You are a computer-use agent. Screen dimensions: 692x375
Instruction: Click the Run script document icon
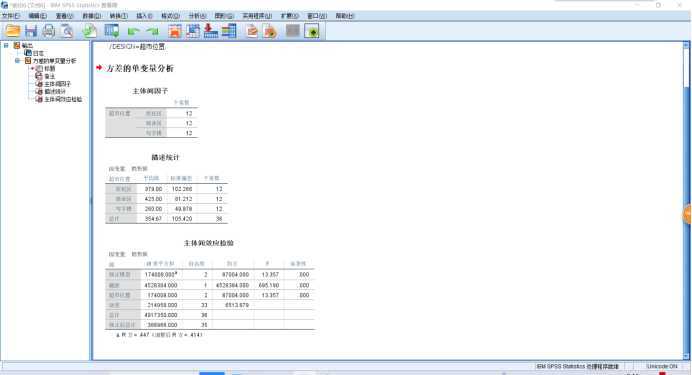click(x=270, y=31)
